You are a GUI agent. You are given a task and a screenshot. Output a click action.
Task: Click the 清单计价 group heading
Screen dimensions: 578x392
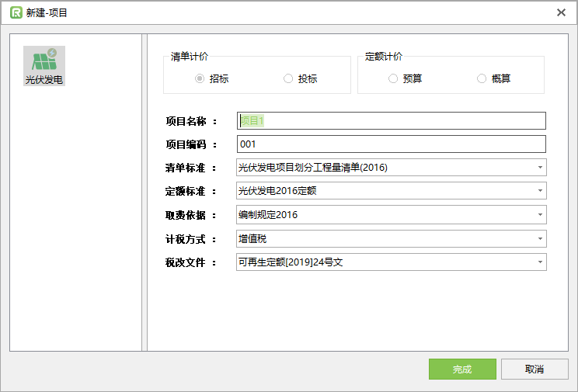click(189, 57)
